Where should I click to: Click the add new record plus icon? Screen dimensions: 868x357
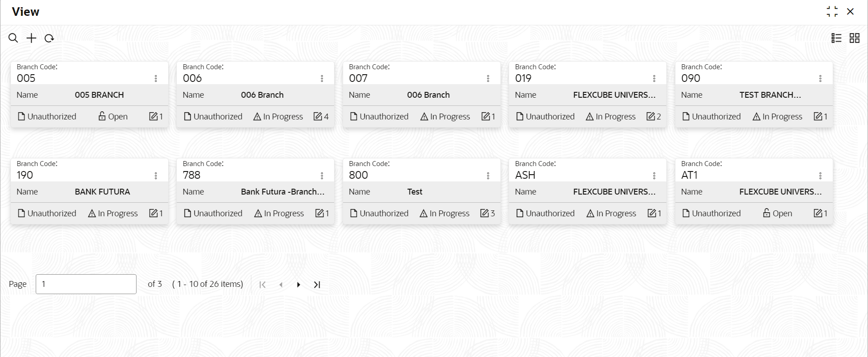(x=31, y=38)
